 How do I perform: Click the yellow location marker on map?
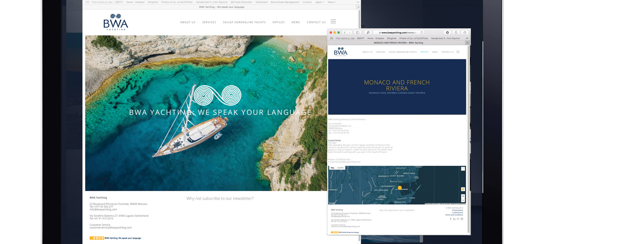[400, 188]
